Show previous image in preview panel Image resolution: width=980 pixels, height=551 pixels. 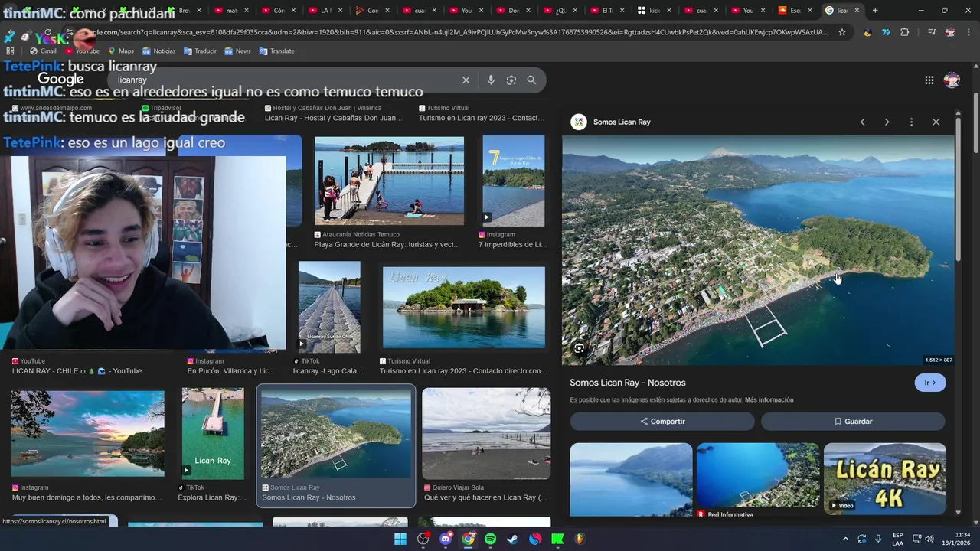862,122
